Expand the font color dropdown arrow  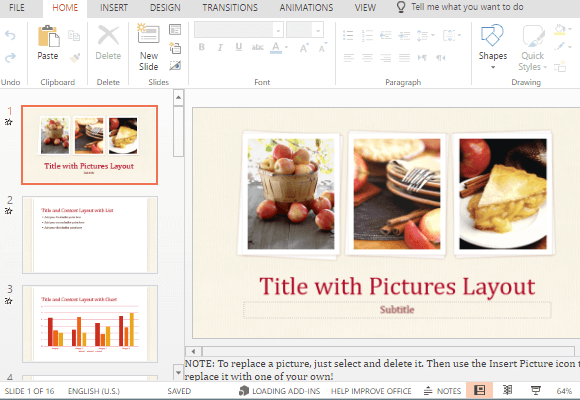[x=286, y=47]
